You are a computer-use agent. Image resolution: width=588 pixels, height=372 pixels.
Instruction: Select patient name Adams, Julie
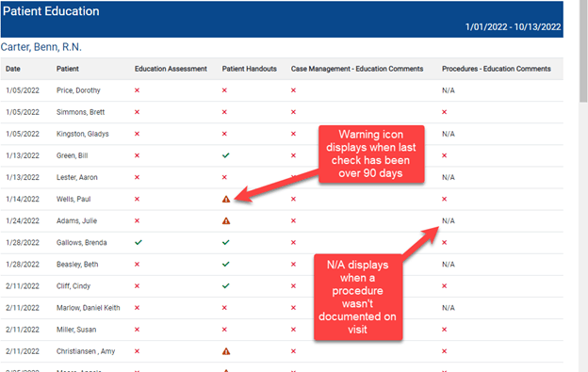coord(76,220)
